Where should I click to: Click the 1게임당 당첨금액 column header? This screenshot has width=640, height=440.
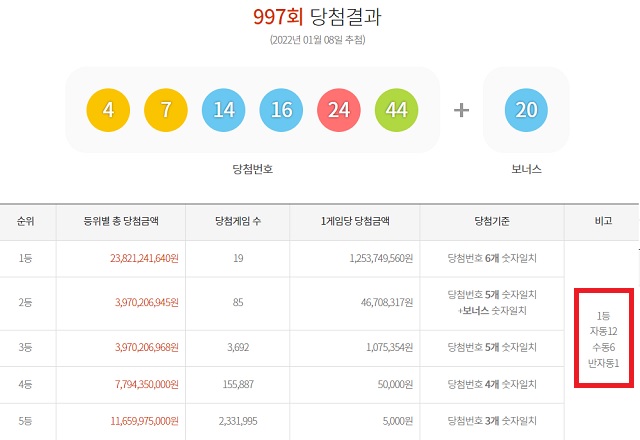click(355, 221)
